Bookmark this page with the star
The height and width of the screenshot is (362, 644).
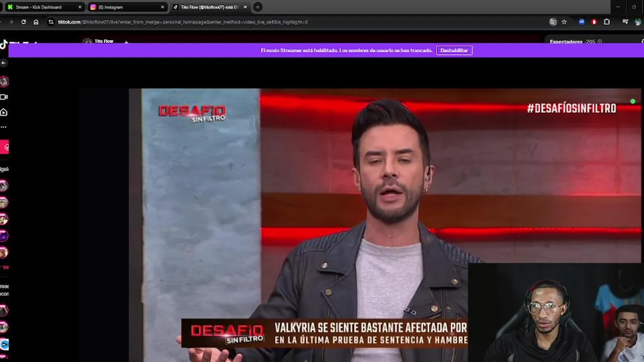point(564,22)
